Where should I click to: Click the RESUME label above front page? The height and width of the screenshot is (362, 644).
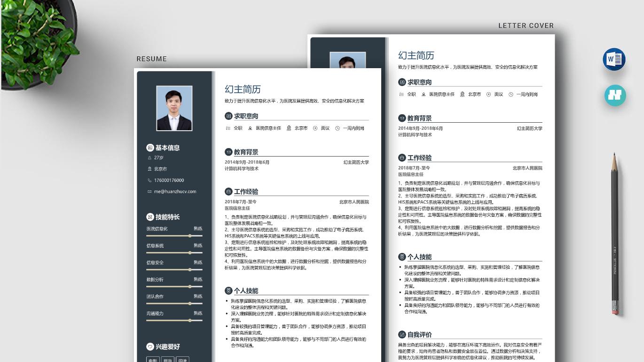pyautogui.click(x=152, y=59)
